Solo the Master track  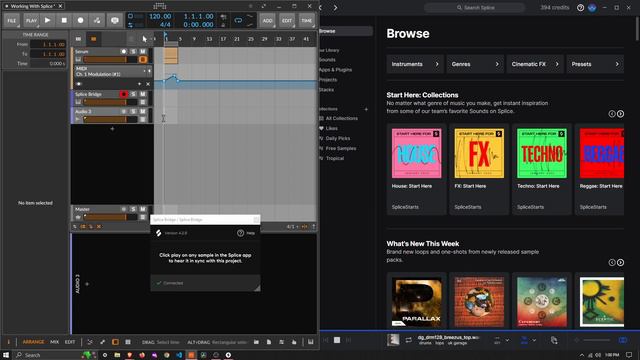133,209
